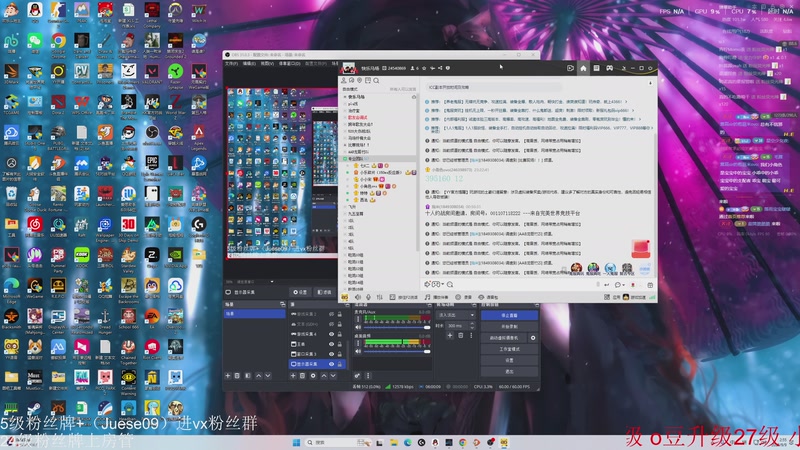Click the blue 停止直播 button in OBS
The width and height of the screenshot is (800, 450).
(509, 315)
